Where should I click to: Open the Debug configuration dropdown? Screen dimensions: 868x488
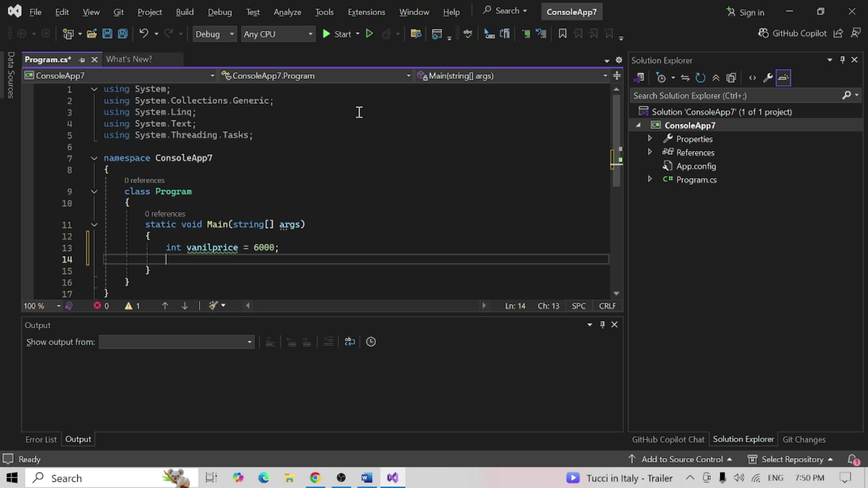click(x=214, y=34)
